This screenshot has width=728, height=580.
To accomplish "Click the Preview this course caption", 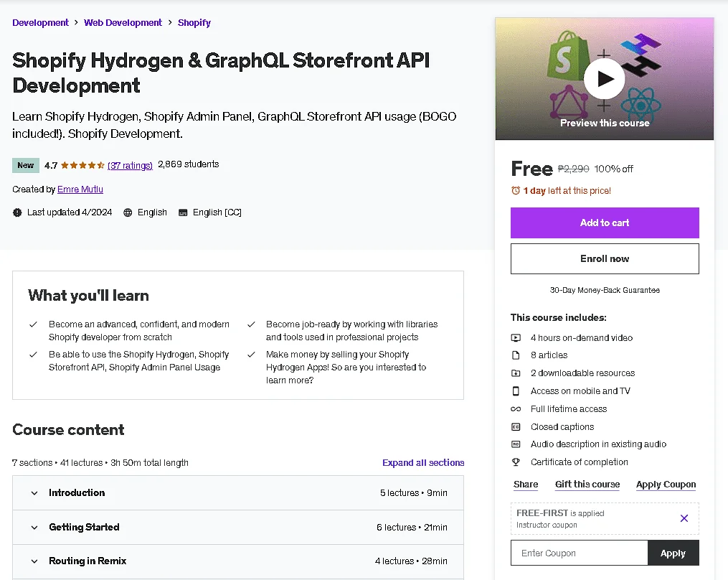I will pos(605,123).
